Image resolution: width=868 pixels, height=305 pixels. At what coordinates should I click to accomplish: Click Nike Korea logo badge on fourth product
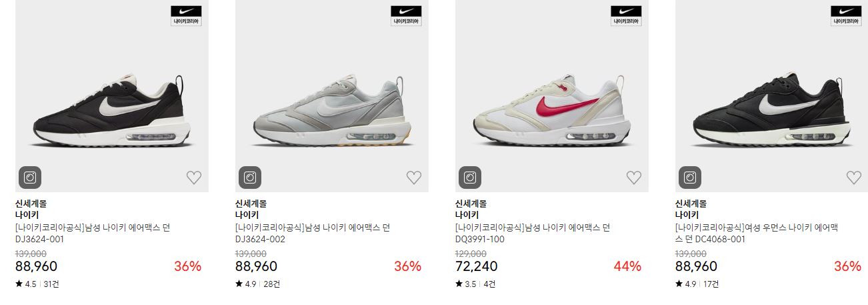pos(846,16)
